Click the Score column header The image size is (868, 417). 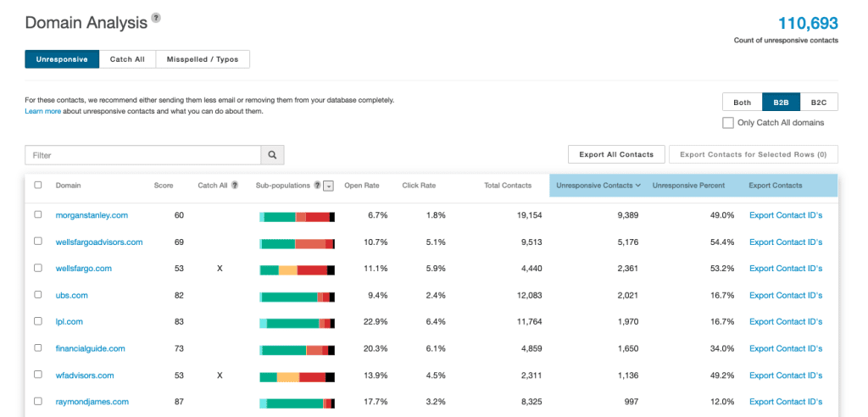point(164,186)
